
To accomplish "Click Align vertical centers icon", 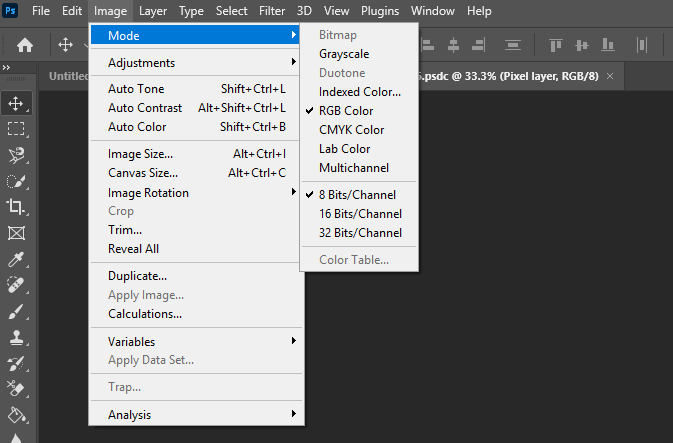I will pos(582,45).
